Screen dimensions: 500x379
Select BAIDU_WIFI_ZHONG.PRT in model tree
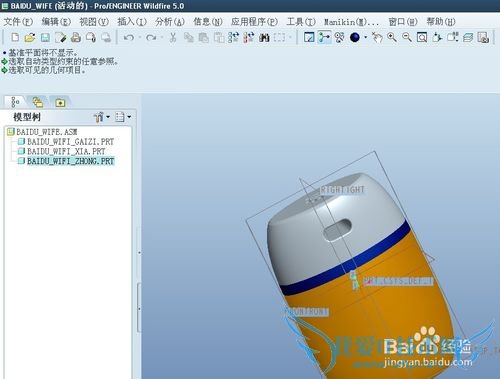click(x=66, y=161)
